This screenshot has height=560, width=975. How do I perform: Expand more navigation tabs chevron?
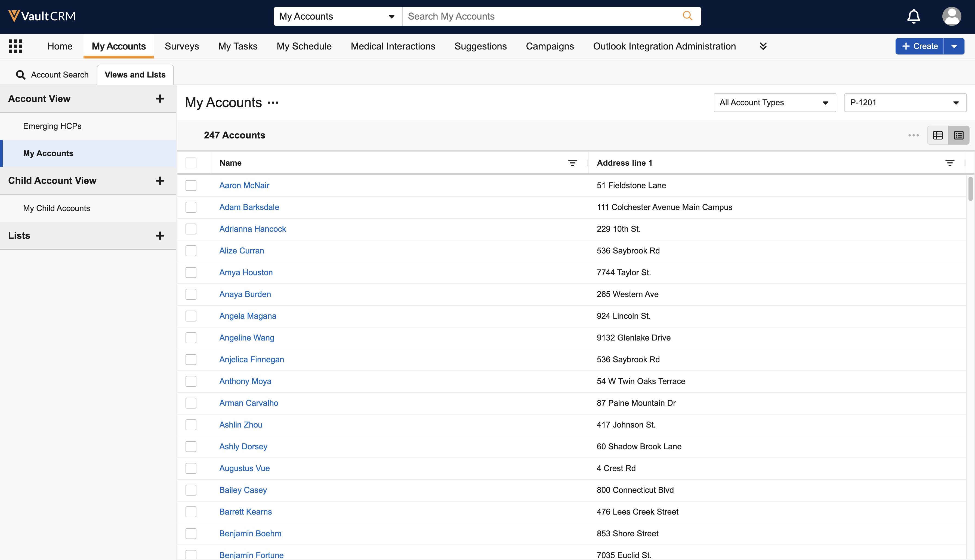coord(763,46)
